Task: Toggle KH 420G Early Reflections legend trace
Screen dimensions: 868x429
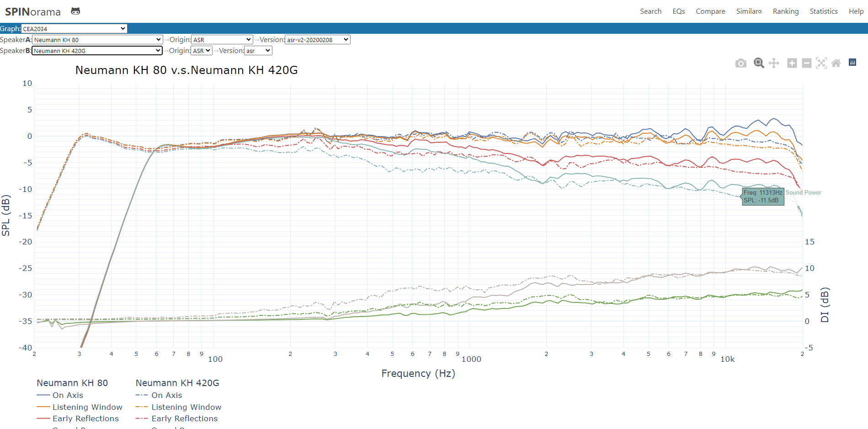Action: (177, 418)
